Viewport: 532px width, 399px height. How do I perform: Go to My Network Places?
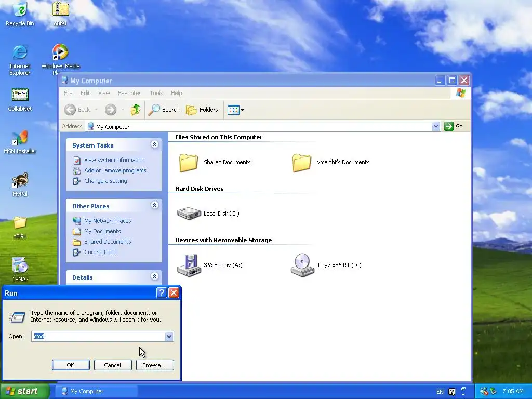coord(108,221)
